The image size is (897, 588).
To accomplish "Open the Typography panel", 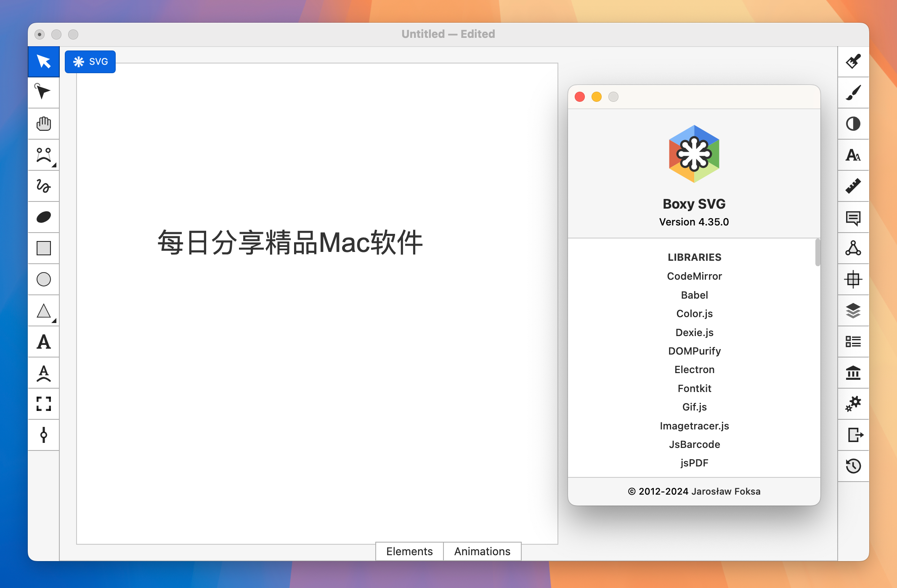I will click(853, 155).
